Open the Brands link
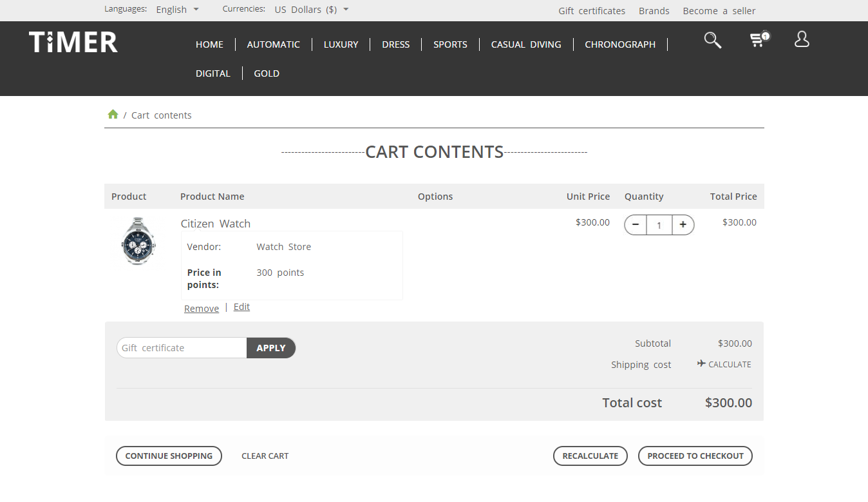This screenshot has height=502, width=868. click(654, 11)
